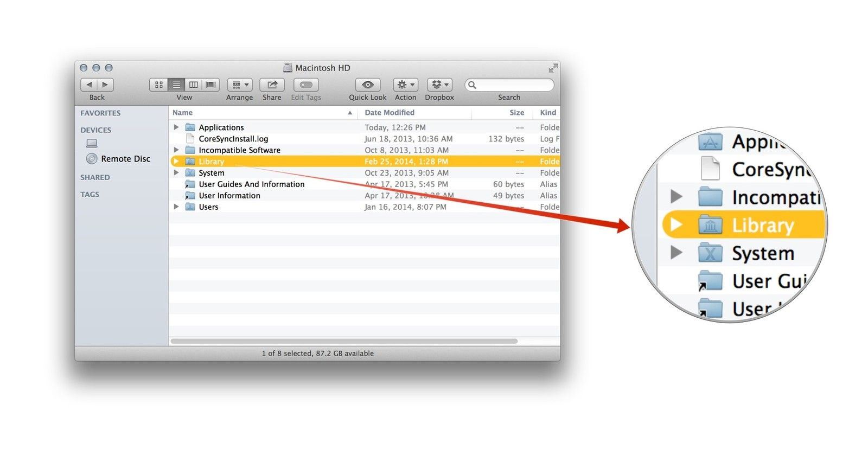Click the Quick Look eye icon

pyautogui.click(x=368, y=85)
